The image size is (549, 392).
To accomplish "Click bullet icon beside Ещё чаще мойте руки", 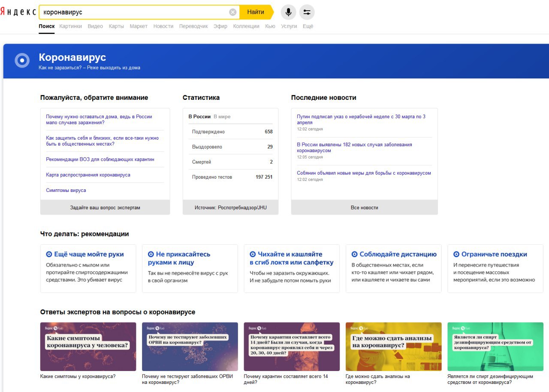I will (49, 254).
